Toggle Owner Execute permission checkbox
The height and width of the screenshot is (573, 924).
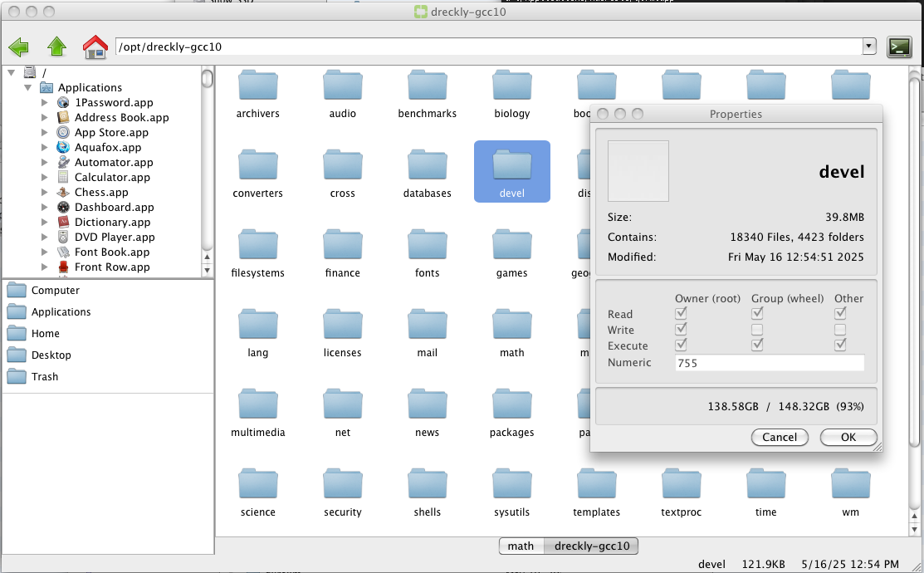point(681,345)
